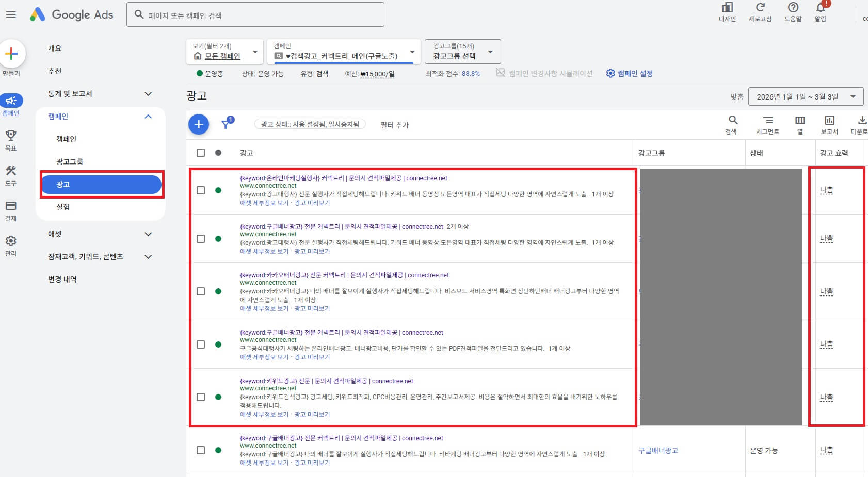This screenshot has width=868, height=477.
Task: Click the status dot column header
Action: [x=218, y=153]
